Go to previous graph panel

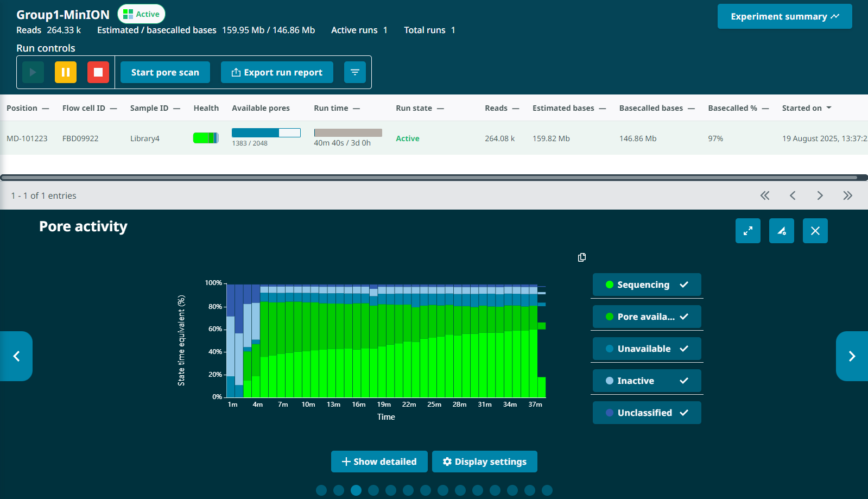pyautogui.click(x=16, y=356)
